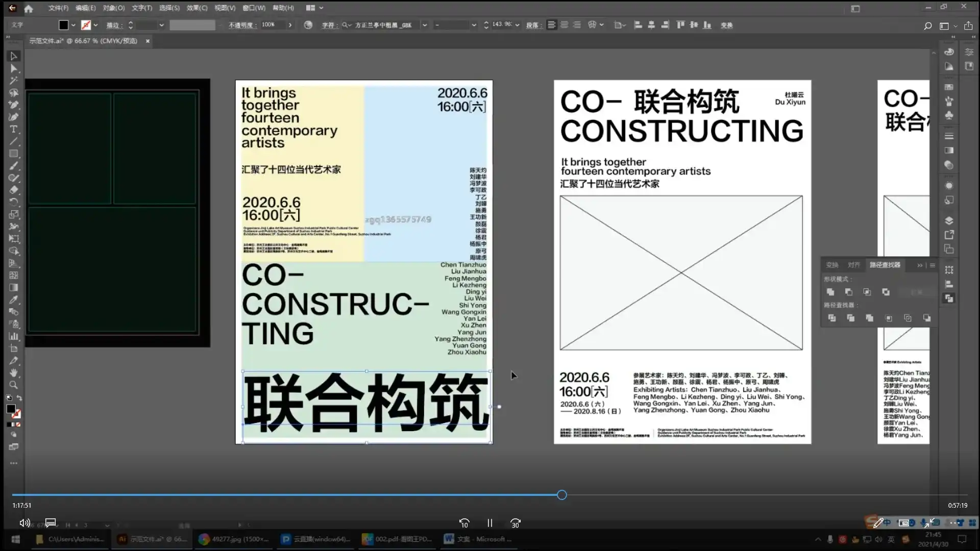Switch to the 对齐 tab in the panel
This screenshot has height=551, width=980.
(x=853, y=265)
